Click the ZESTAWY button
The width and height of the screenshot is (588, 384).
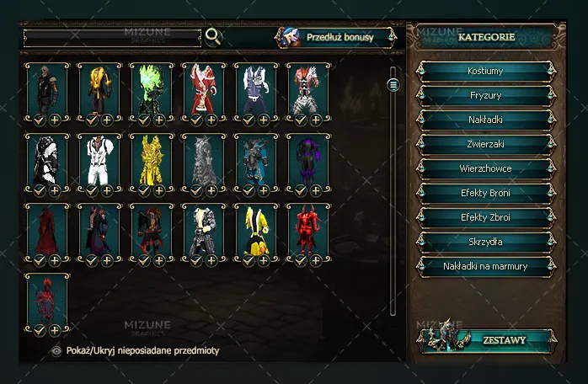coord(487,340)
